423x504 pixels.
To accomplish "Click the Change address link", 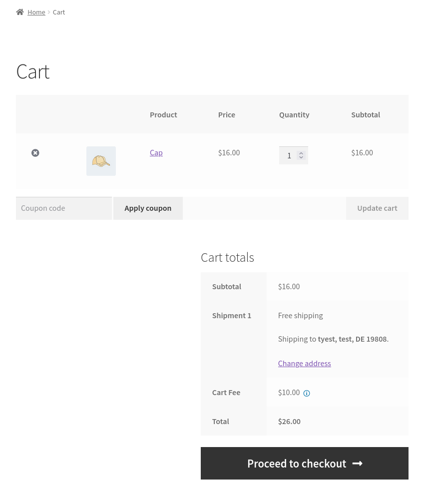I will coord(304,363).
